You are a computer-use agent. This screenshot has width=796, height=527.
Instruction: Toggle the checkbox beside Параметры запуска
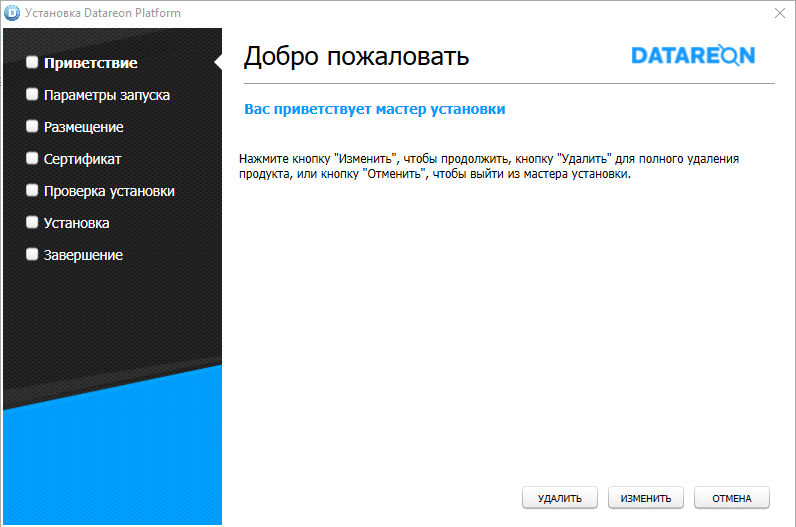coord(32,95)
